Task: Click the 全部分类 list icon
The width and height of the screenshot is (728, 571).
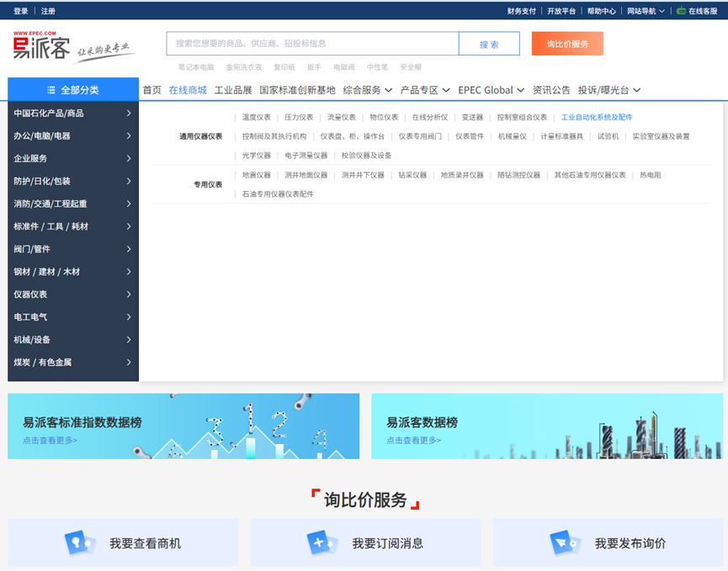Action: (x=51, y=90)
